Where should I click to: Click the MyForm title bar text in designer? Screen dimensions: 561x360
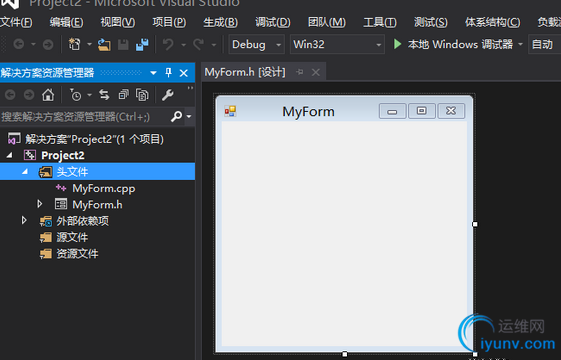coord(308,111)
